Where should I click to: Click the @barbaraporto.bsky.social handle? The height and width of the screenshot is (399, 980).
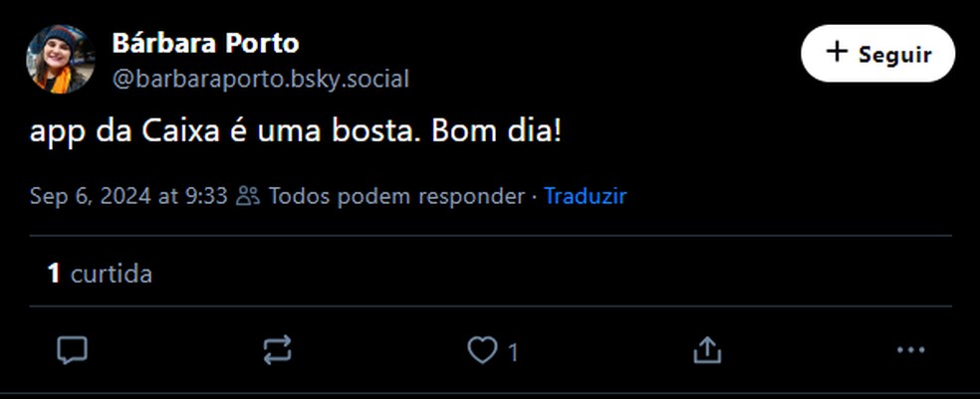click(x=260, y=80)
